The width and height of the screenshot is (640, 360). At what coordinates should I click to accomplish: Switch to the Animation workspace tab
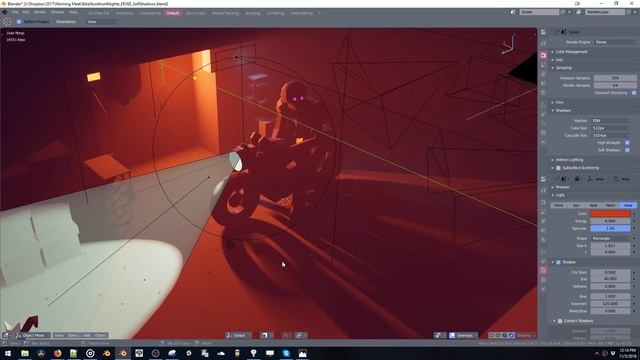(124, 13)
